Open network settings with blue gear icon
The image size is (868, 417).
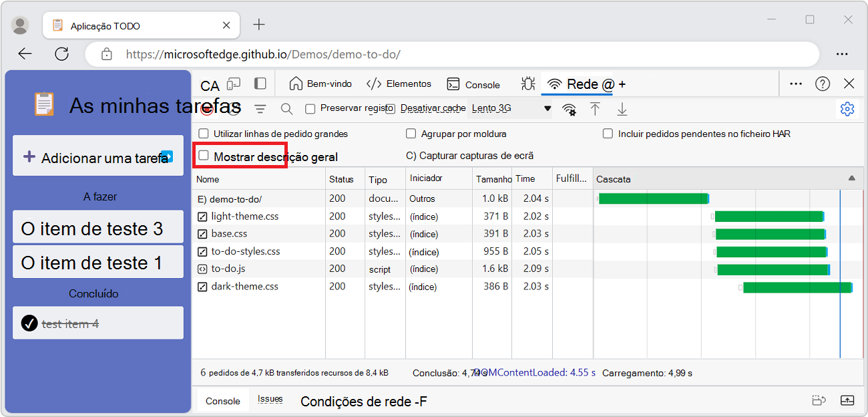click(x=847, y=108)
